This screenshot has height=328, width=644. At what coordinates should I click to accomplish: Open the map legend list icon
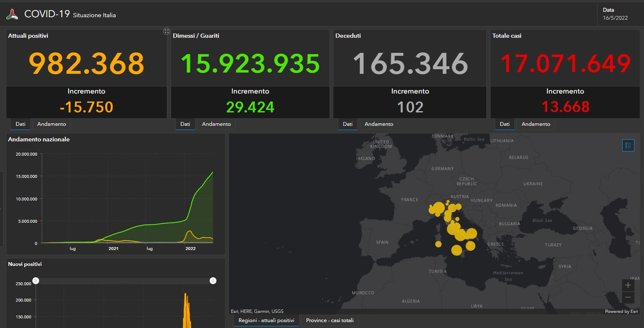(x=628, y=146)
